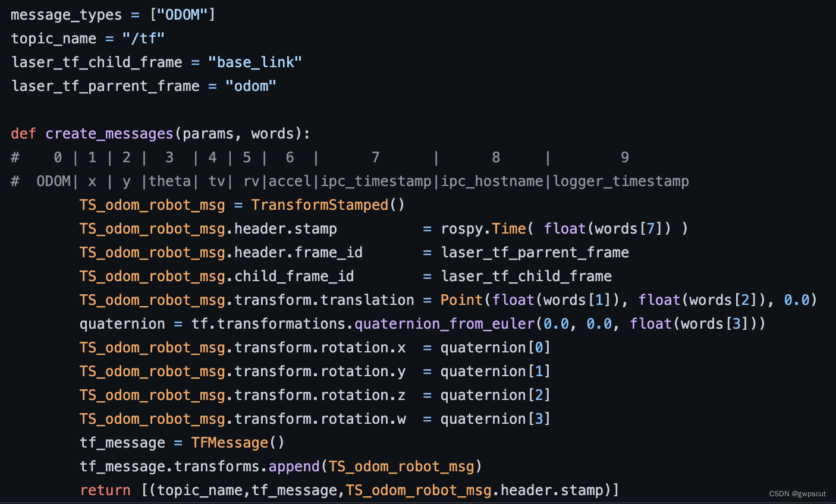Click the Point constructor call
The height and width of the screenshot is (504, 836).
pos(462,300)
